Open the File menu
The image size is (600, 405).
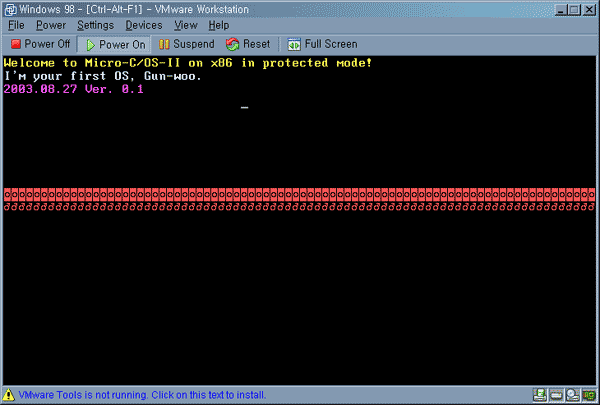(16, 25)
